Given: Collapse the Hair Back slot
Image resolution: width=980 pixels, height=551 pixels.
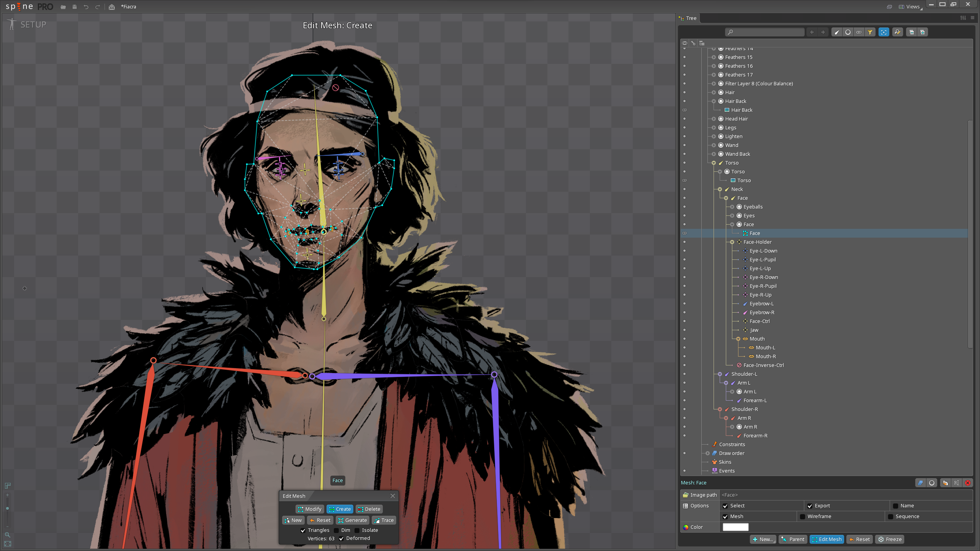Looking at the screenshot, I should click(714, 101).
